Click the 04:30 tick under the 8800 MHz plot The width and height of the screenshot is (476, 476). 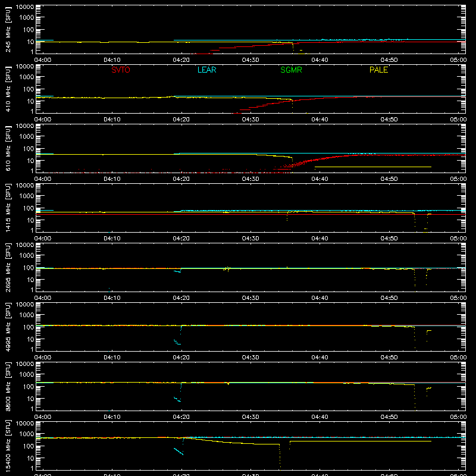(250, 417)
